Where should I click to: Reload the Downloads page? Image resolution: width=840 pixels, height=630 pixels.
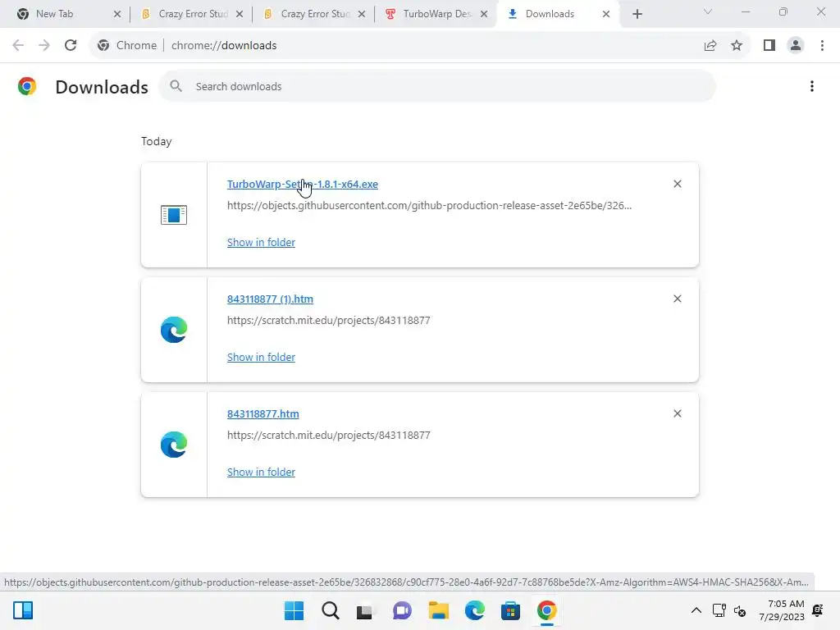pyautogui.click(x=71, y=46)
